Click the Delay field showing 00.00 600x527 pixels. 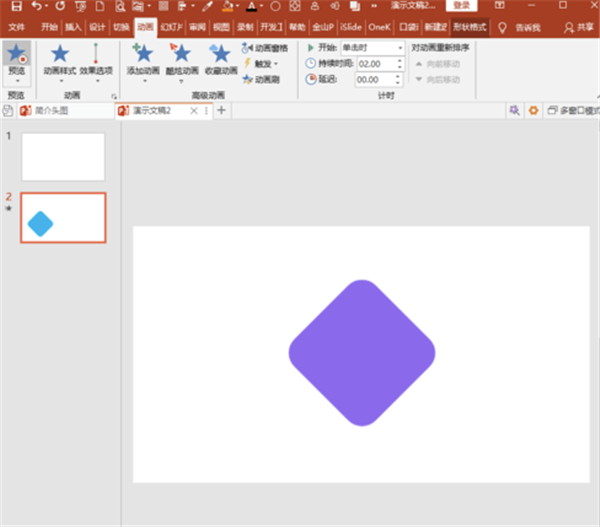pos(367,78)
